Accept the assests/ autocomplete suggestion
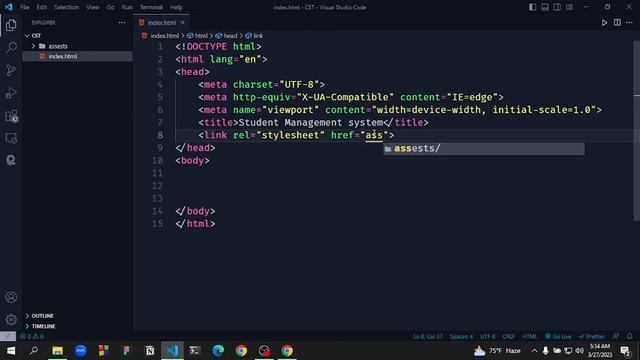 484,149
